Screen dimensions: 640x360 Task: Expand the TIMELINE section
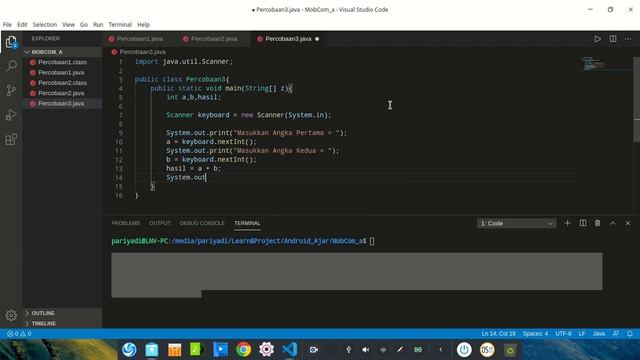pos(62,323)
